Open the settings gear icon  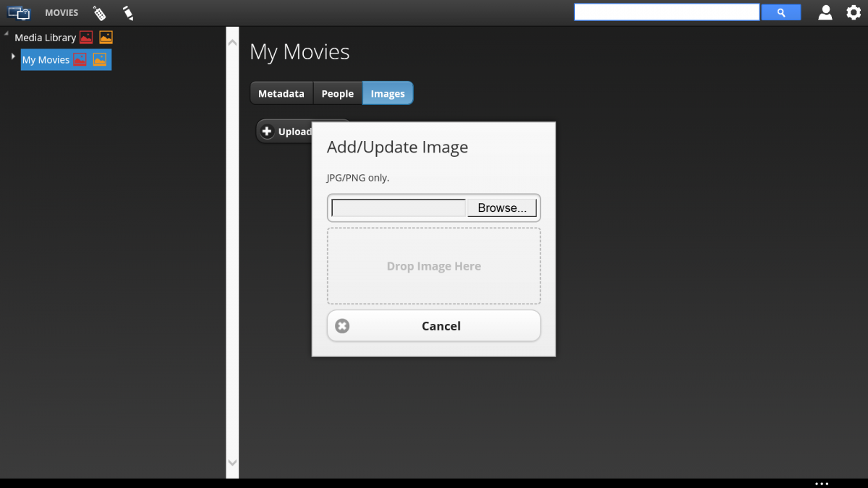pyautogui.click(x=854, y=12)
